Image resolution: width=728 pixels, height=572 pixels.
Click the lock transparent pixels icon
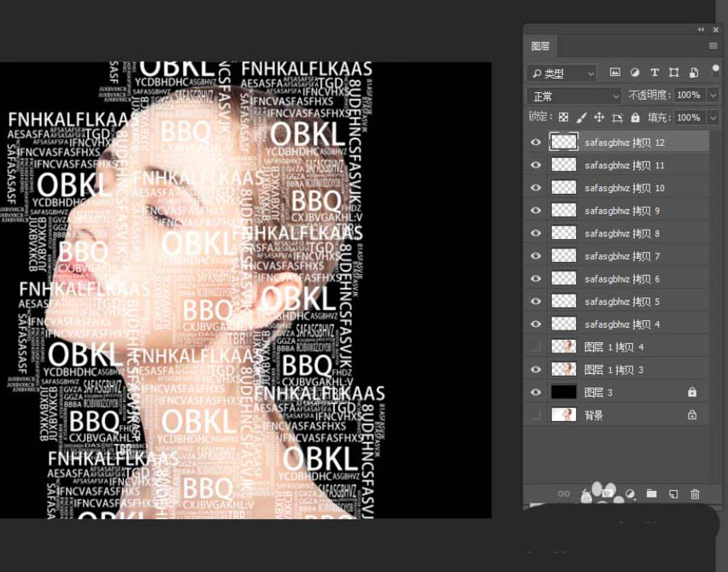(564, 118)
